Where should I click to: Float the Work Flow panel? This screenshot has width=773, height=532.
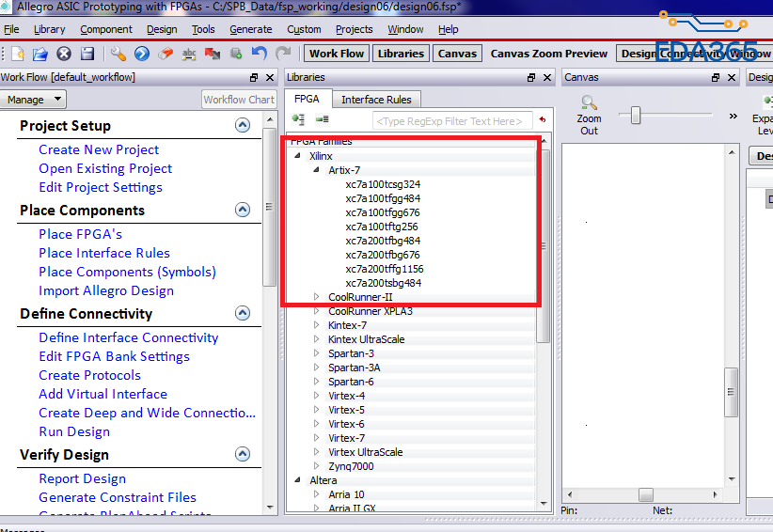[254, 77]
